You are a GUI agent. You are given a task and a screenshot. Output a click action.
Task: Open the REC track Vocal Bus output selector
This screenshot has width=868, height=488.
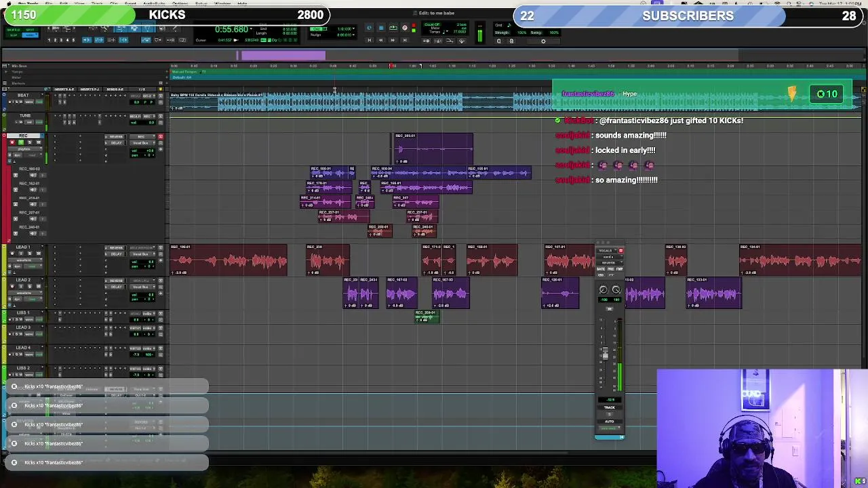pos(142,143)
